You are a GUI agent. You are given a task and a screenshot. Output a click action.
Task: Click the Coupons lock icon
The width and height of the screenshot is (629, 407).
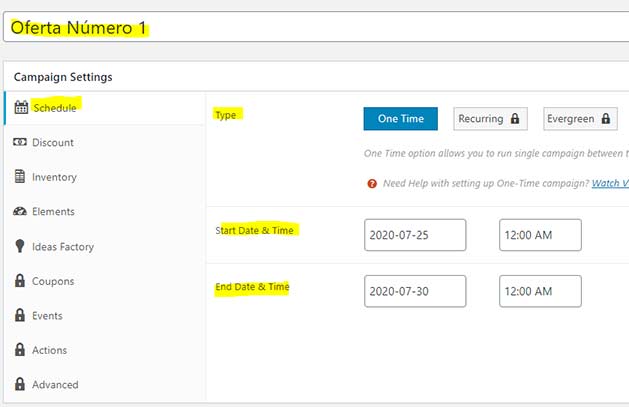click(20, 280)
